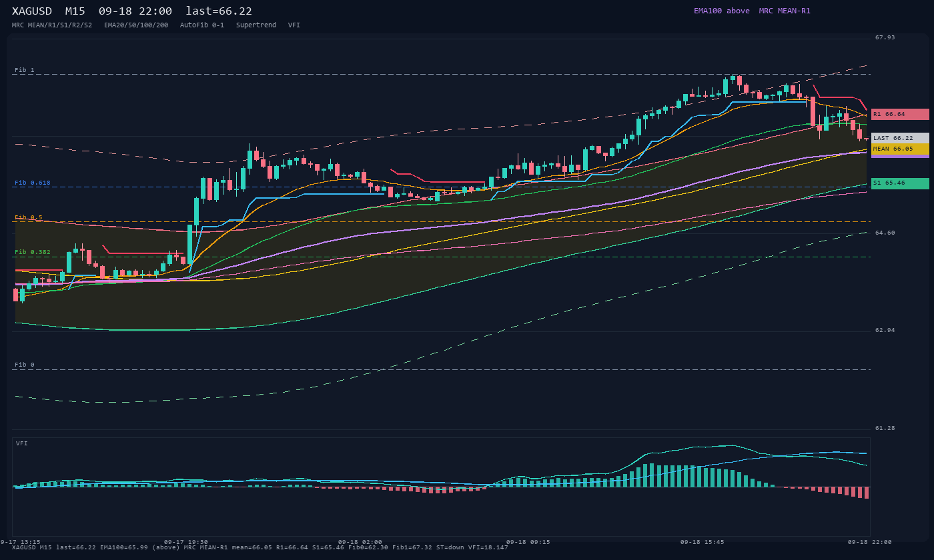Select the M15 timeframe text in the title

pyautogui.click(x=75, y=11)
